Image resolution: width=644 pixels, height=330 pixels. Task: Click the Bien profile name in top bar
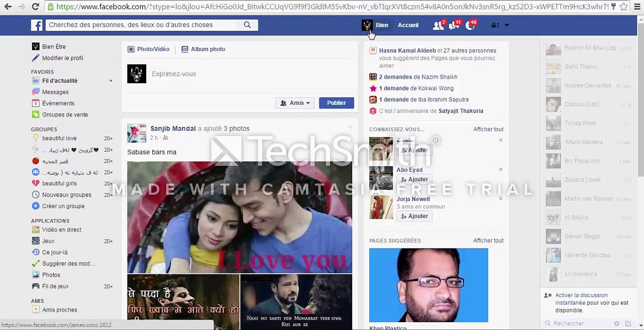382,25
